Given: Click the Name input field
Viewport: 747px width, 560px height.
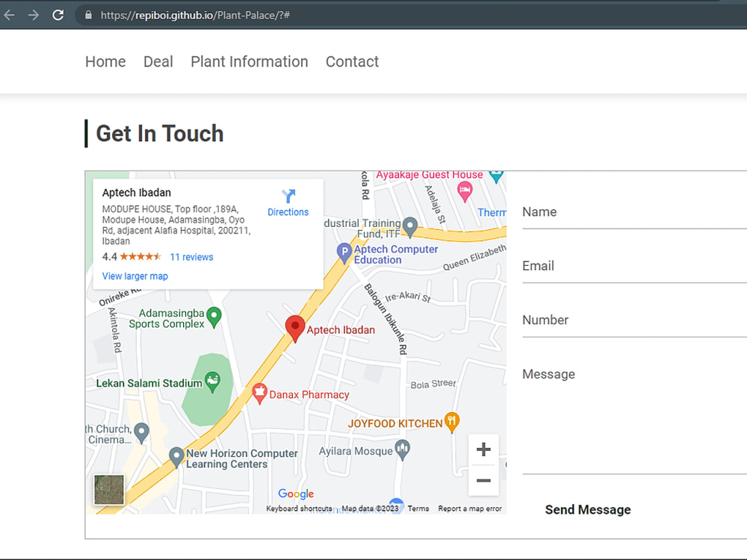Looking at the screenshot, I should point(634,212).
